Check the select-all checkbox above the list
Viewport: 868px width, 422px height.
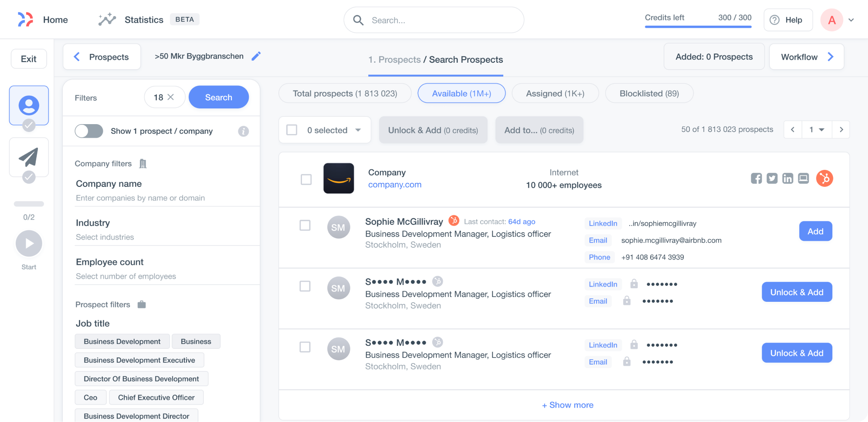coord(292,129)
